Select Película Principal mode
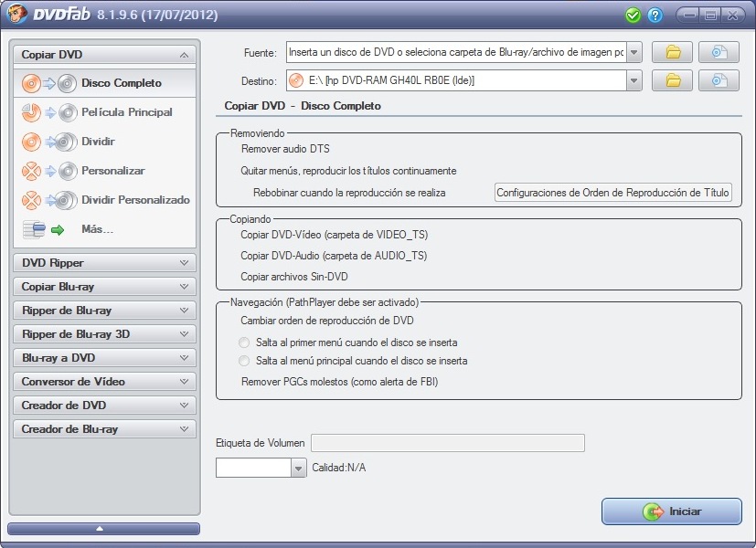Viewport: 756px width, 548px height. point(104,112)
